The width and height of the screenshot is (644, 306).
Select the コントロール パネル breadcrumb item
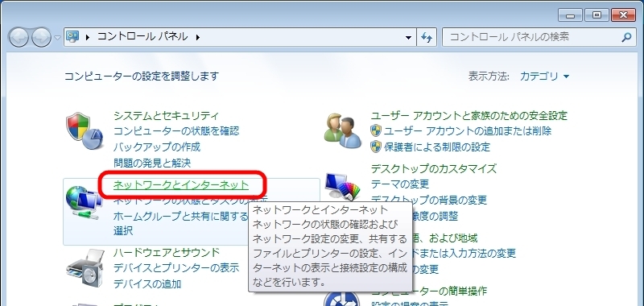pos(142,37)
